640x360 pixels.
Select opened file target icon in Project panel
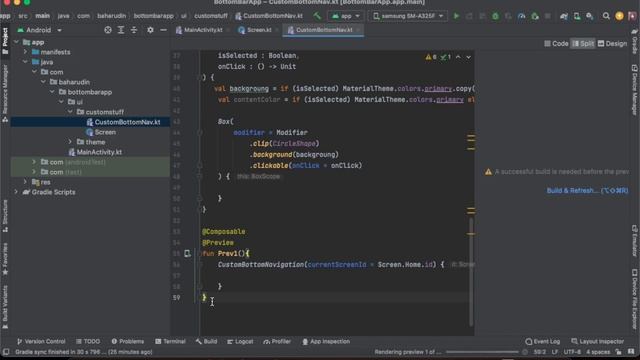(108, 30)
